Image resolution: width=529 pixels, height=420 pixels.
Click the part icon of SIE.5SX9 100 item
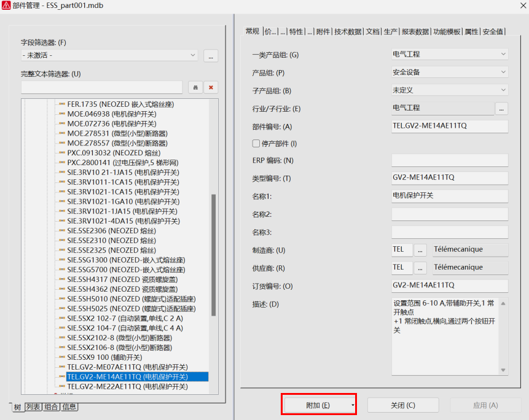[61, 357]
